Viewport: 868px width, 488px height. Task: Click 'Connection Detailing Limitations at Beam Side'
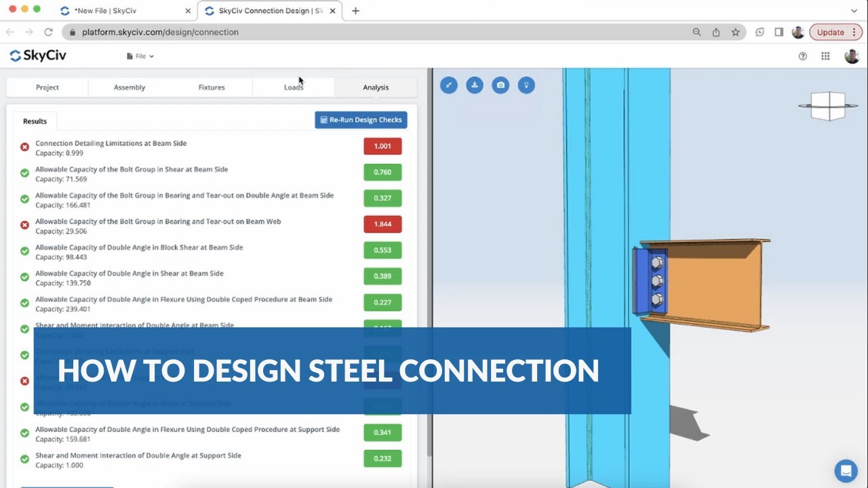111,143
